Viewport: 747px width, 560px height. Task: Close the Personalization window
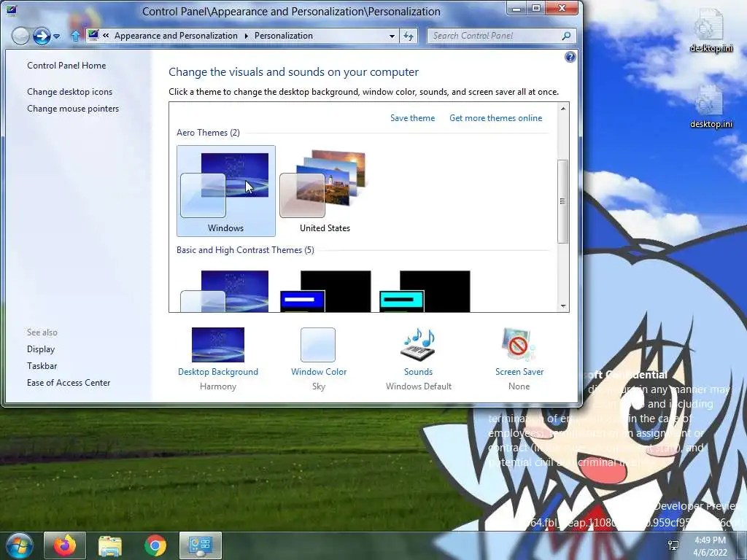point(562,8)
